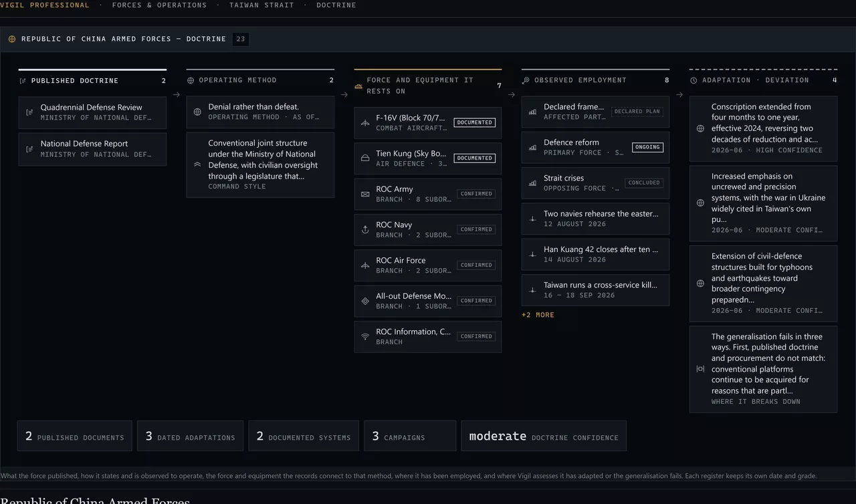
Task: Click the DECLARED PLAN badge
Action: pos(637,112)
